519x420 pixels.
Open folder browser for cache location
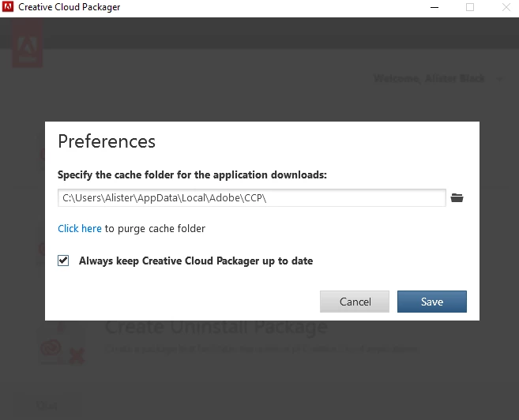[x=457, y=198]
